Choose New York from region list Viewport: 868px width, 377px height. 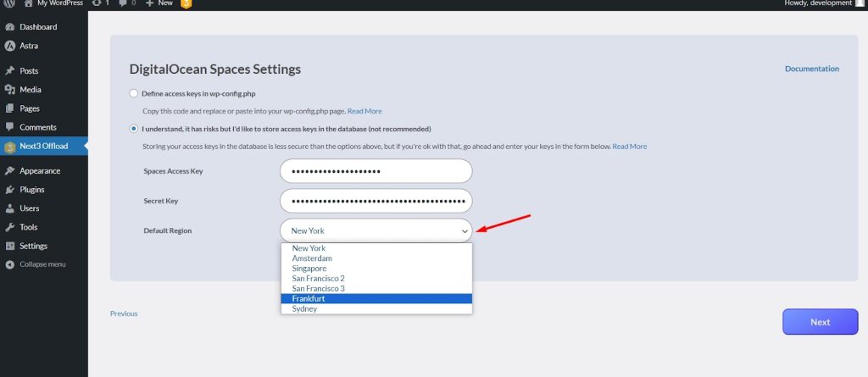pyautogui.click(x=376, y=248)
